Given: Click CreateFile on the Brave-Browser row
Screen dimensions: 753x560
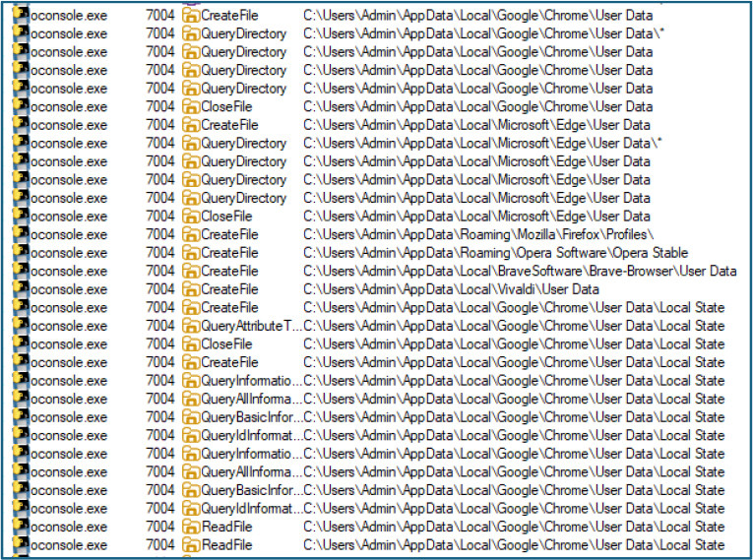Looking at the screenshot, I should coord(229,271).
